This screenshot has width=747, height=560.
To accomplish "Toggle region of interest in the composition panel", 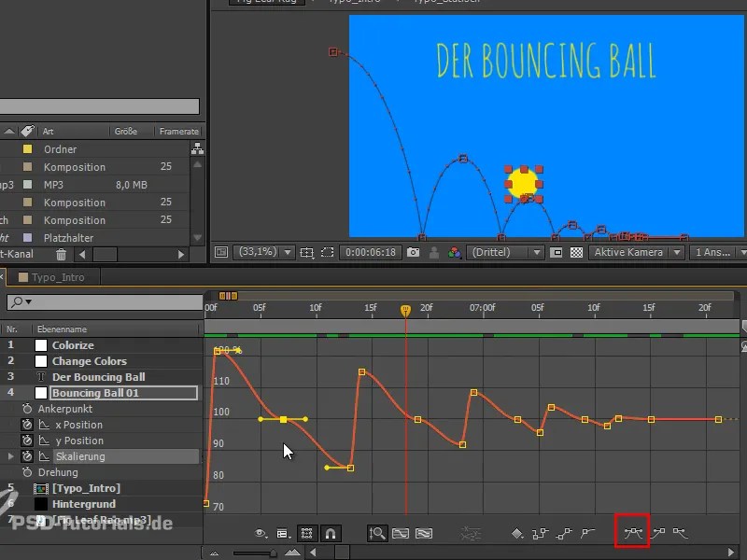I will [326, 252].
